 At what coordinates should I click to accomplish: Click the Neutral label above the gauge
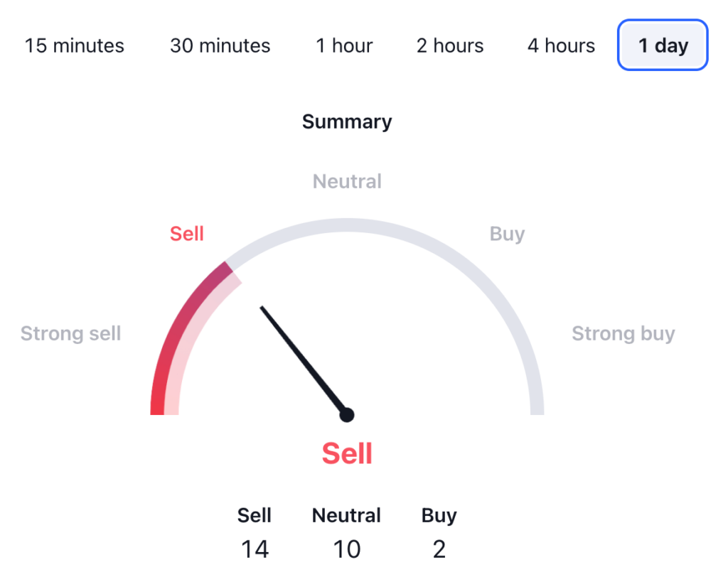coord(347,181)
